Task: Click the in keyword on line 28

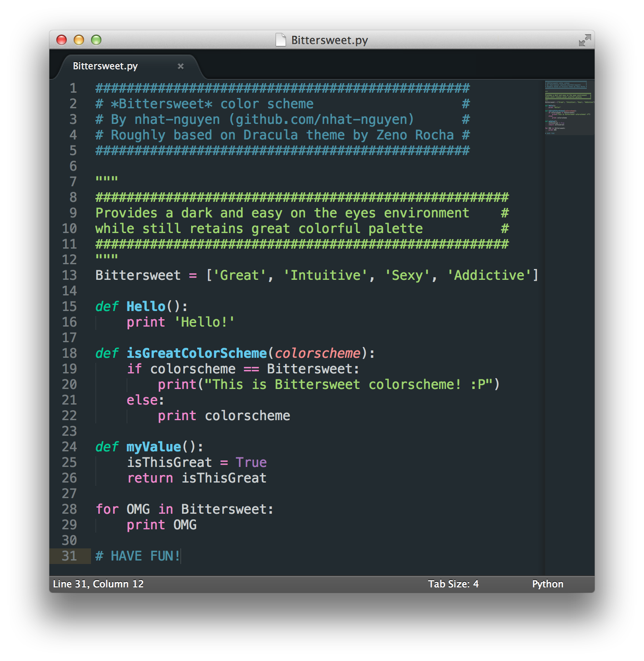Action: (x=166, y=509)
